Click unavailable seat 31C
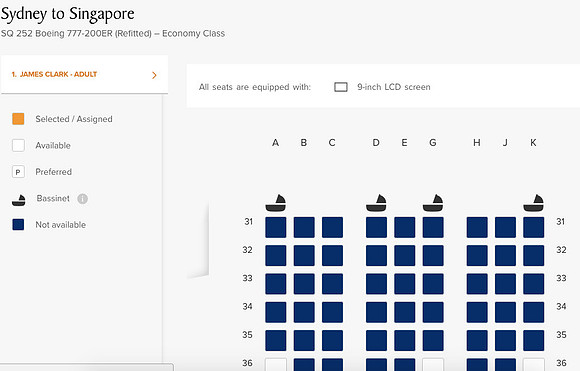Viewport: 580px width, 371px height. click(332, 227)
